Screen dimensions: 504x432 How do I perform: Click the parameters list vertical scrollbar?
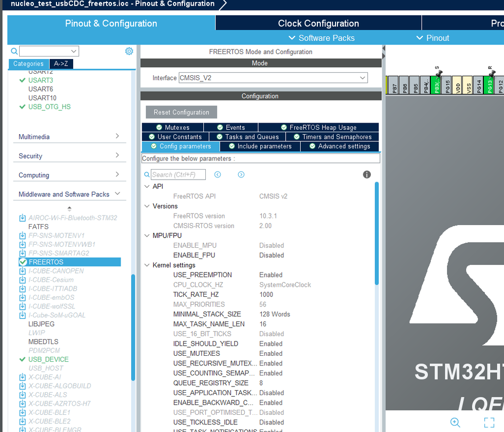[x=377, y=233]
